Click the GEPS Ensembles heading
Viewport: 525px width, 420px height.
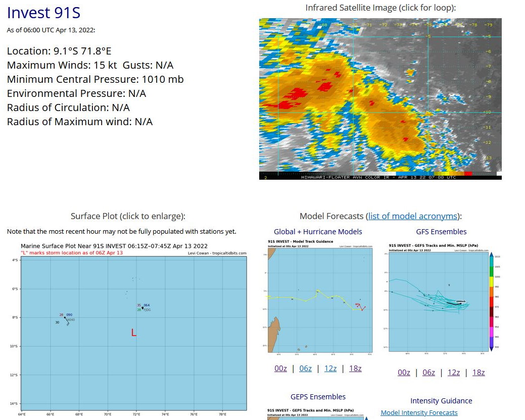click(x=318, y=397)
